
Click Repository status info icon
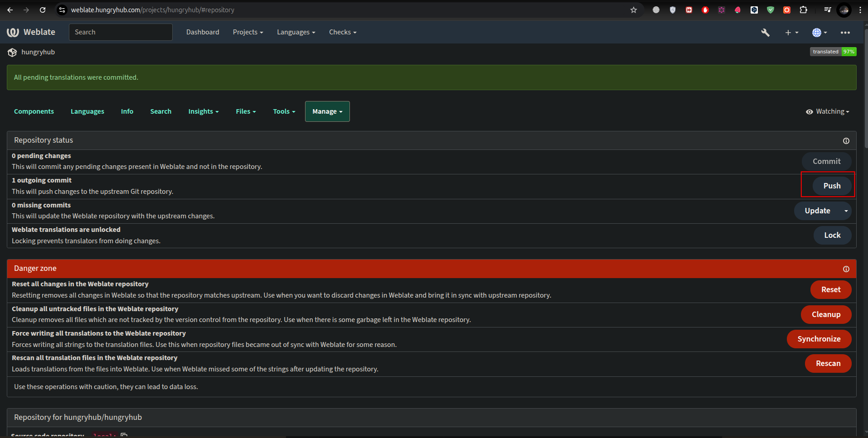click(846, 141)
